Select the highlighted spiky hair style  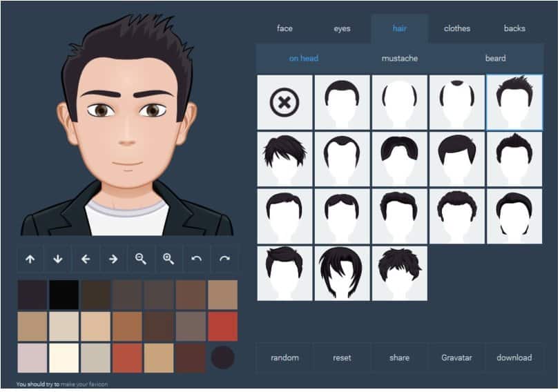point(514,102)
